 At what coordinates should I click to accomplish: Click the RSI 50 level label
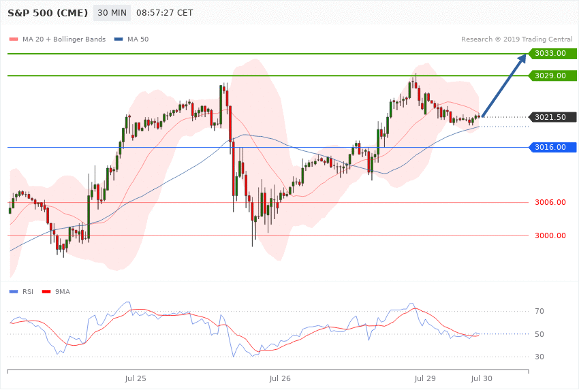pos(539,334)
